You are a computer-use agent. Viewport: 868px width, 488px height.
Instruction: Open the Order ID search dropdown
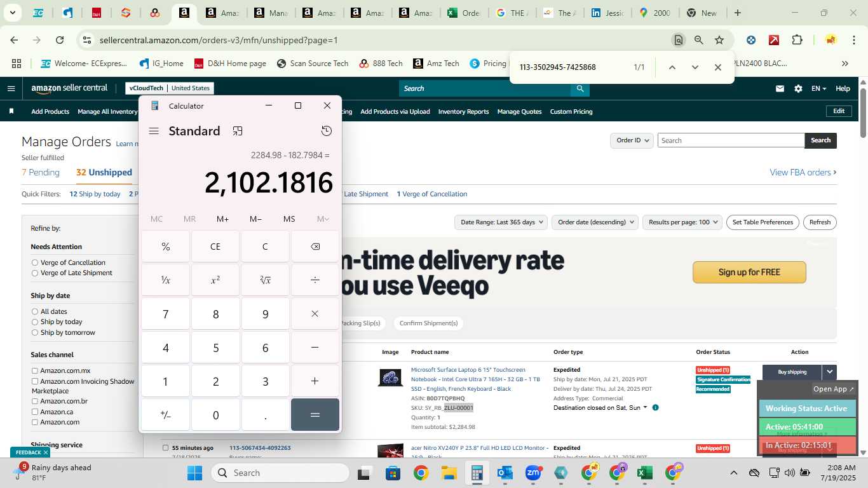632,140
